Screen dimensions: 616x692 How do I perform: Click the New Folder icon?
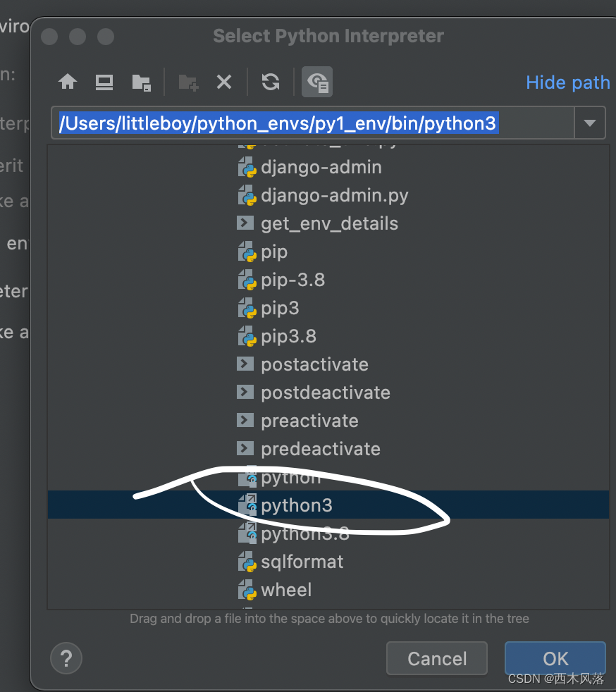187,82
